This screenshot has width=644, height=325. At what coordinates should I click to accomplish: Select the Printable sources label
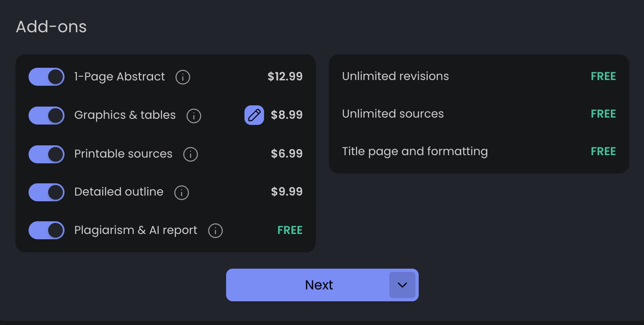123,154
